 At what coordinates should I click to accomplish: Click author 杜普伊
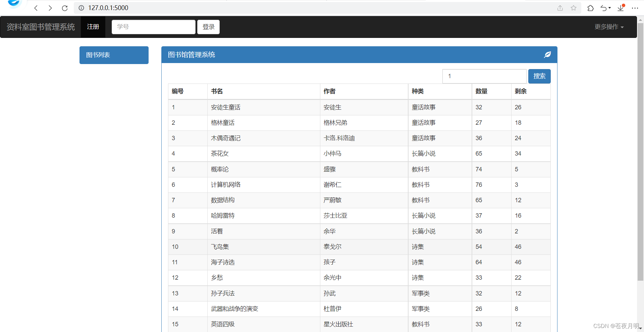click(x=332, y=309)
